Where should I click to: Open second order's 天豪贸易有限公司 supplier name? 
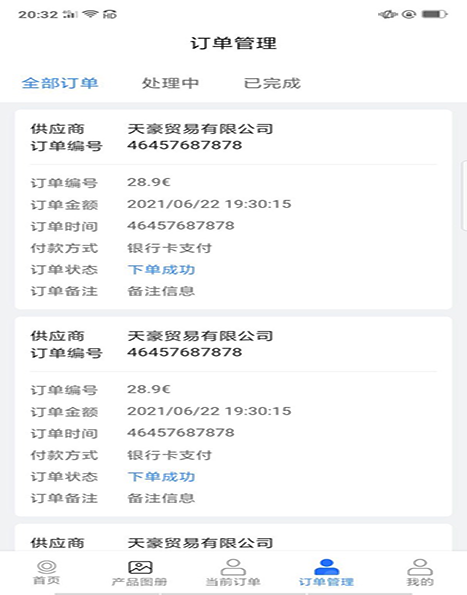(x=200, y=336)
